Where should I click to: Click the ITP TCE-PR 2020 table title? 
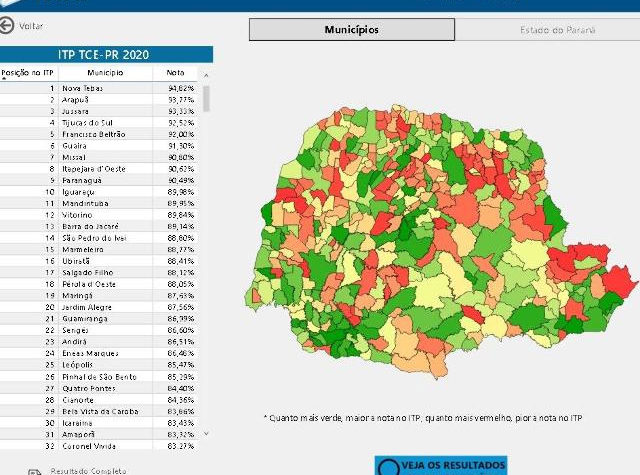106,54
